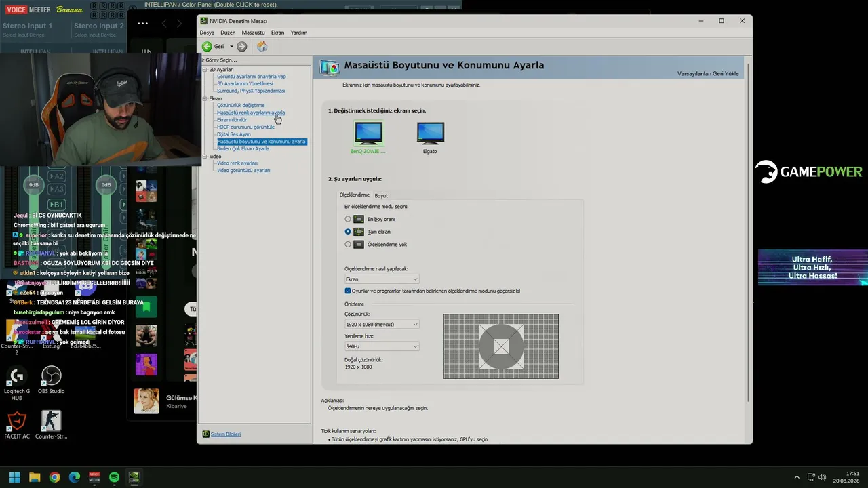Open Spotify from the taskbar
The height and width of the screenshot is (488, 868).
point(114,477)
